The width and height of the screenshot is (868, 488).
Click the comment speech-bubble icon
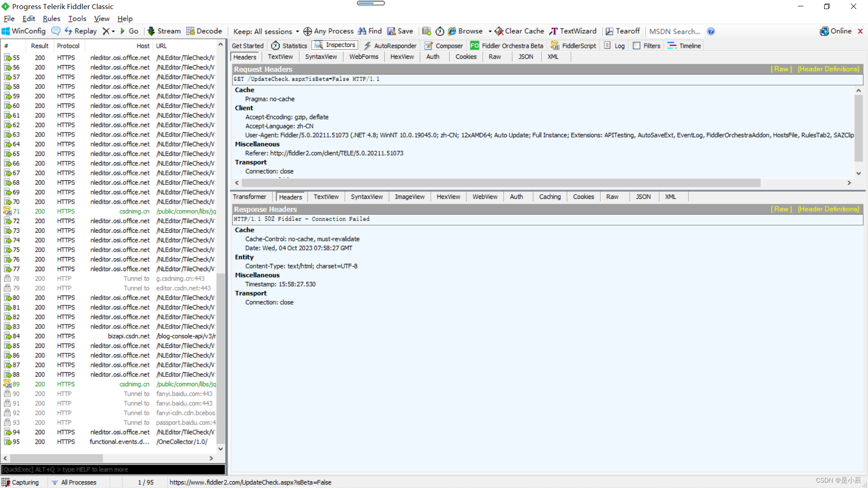click(x=56, y=31)
